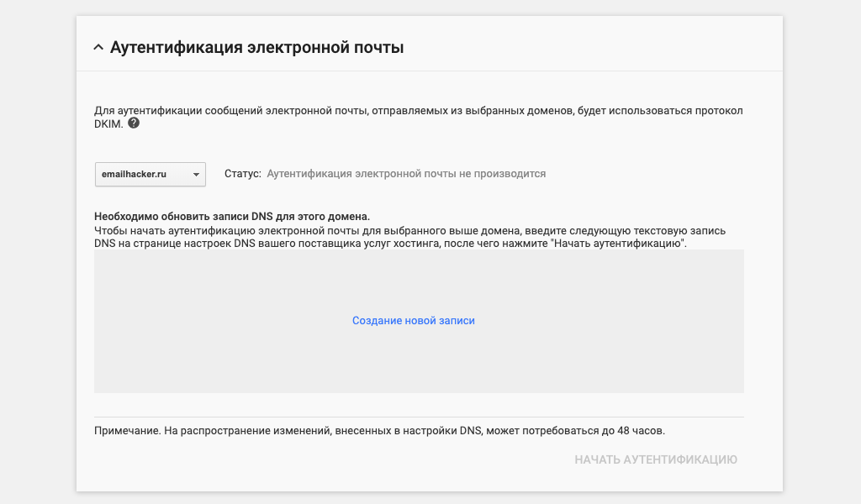
Task: Click the status text 'Аутентификация электронной почты не производится'
Action: (406, 174)
